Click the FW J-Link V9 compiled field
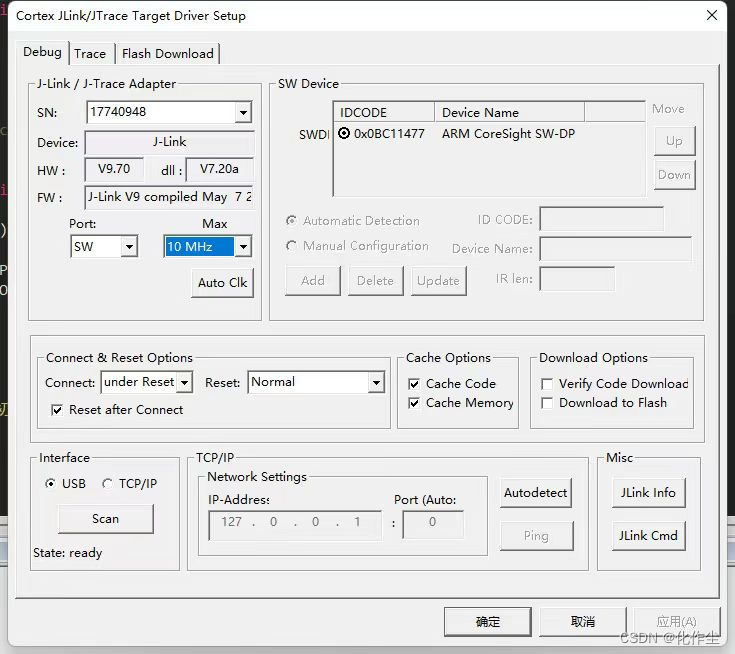 click(x=169, y=197)
